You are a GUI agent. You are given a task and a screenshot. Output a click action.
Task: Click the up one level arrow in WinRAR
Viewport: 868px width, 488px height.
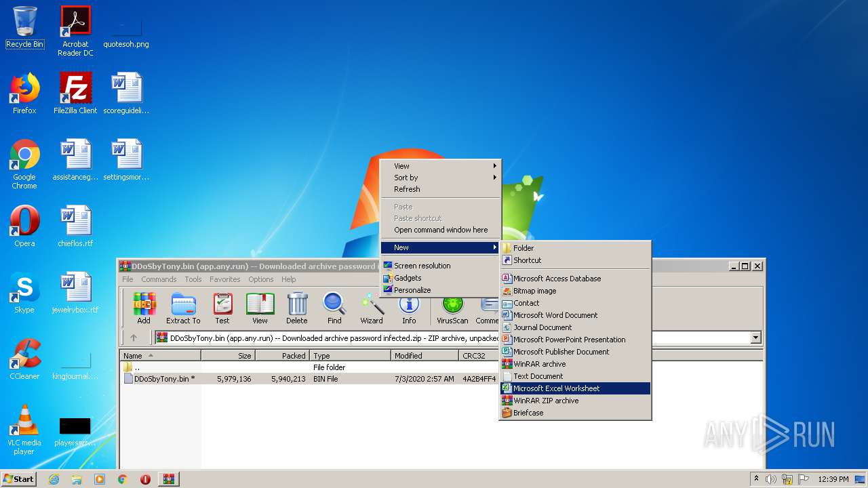pos(134,338)
